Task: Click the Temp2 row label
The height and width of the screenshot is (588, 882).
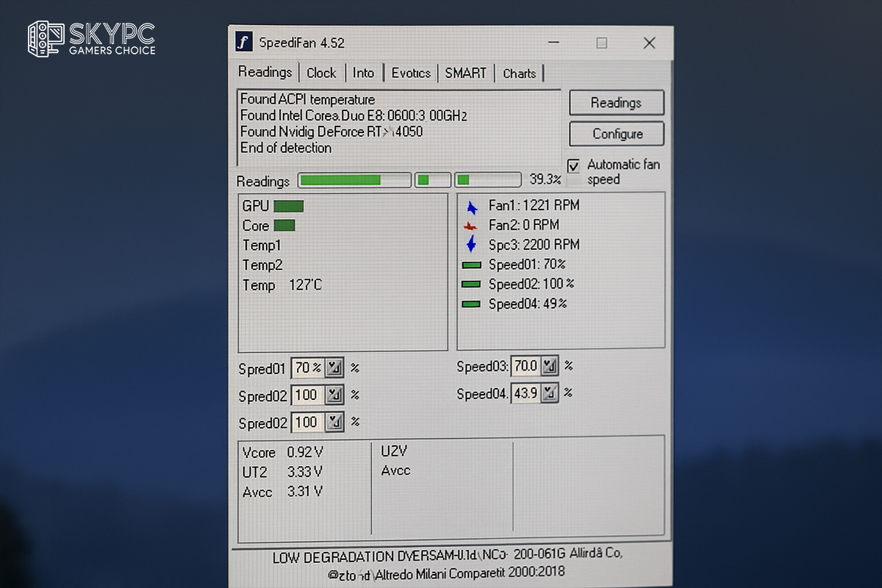Action: coord(262,265)
